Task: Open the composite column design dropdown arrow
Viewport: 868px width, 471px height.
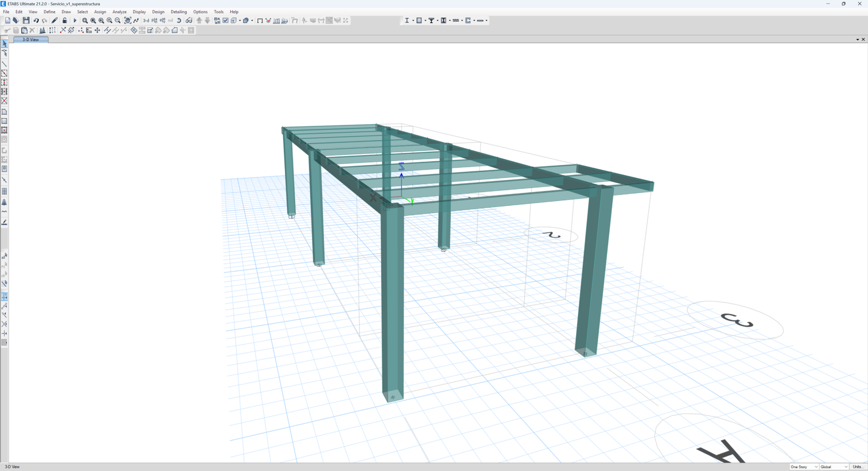Action: (450, 21)
